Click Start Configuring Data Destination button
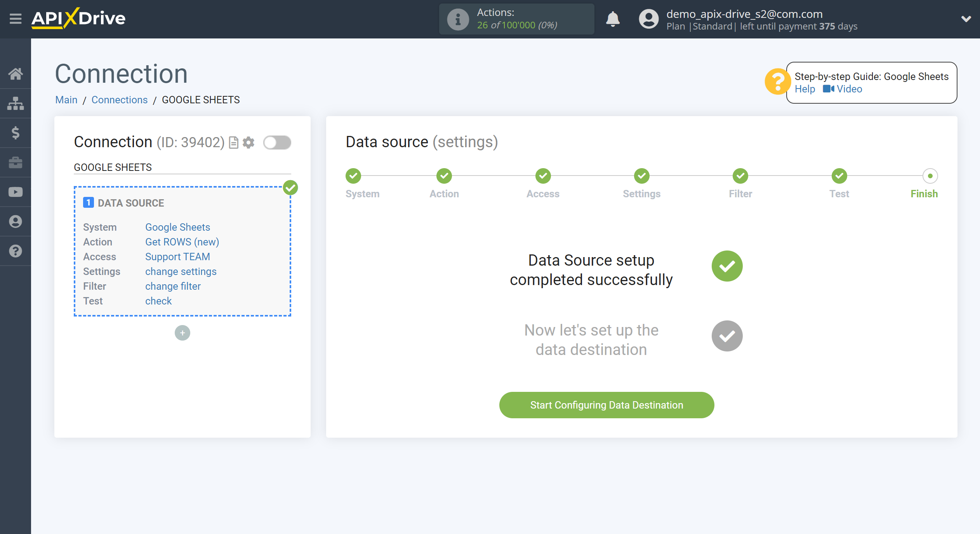 tap(606, 404)
